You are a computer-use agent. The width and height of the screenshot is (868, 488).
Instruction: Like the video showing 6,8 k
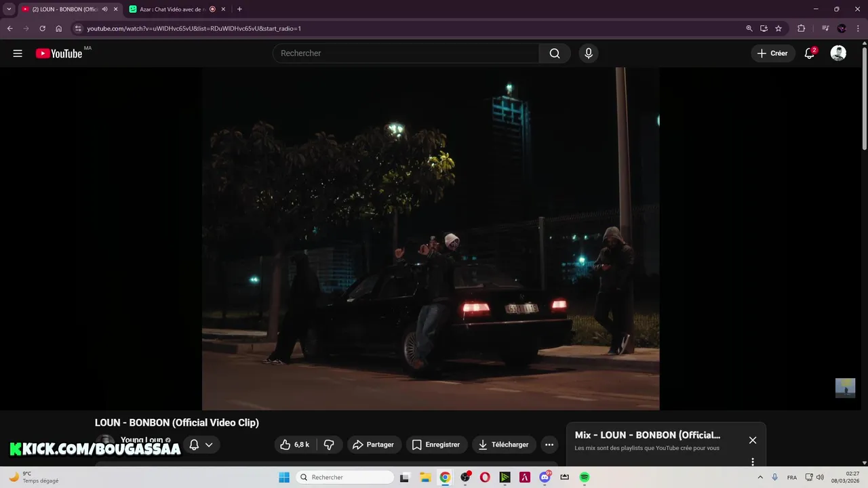pyautogui.click(x=295, y=445)
